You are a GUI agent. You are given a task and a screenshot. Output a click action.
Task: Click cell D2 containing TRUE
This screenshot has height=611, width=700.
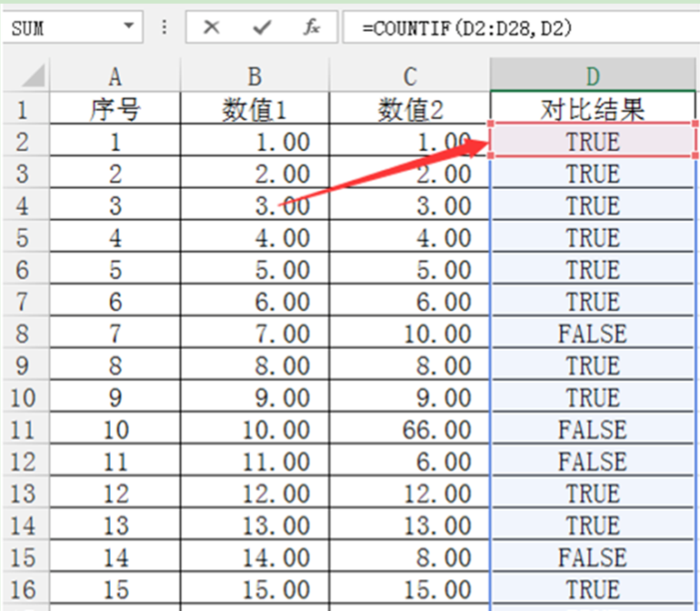pos(593,142)
